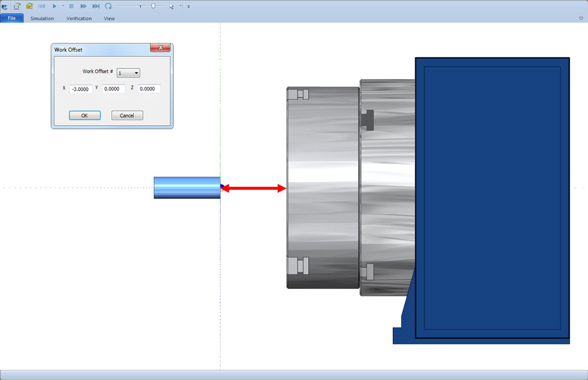Skip to the end of the simulation
The height and width of the screenshot is (380, 588).
(x=96, y=6)
